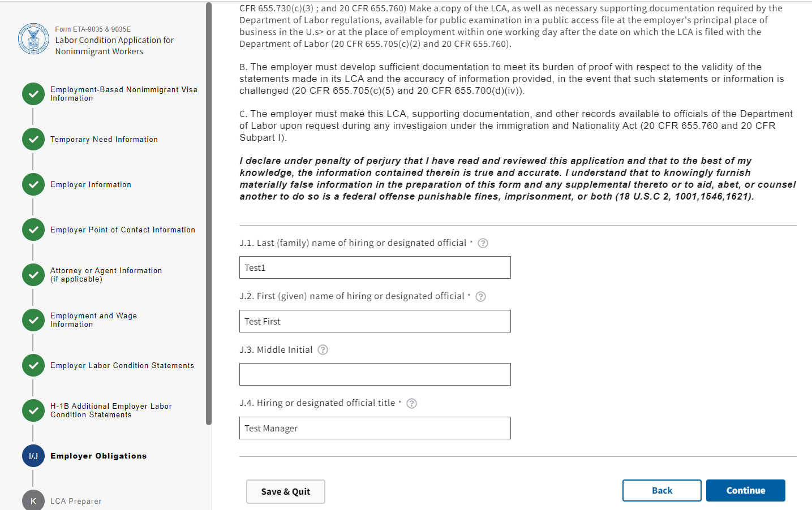Click the I/J Employer Obligations step circle

[x=33, y=456]
